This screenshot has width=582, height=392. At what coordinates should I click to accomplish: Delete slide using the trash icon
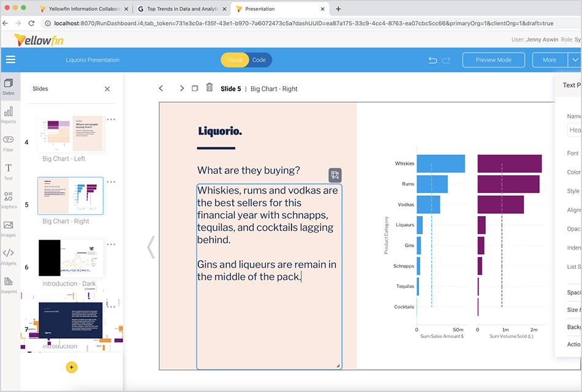point(210,88)
